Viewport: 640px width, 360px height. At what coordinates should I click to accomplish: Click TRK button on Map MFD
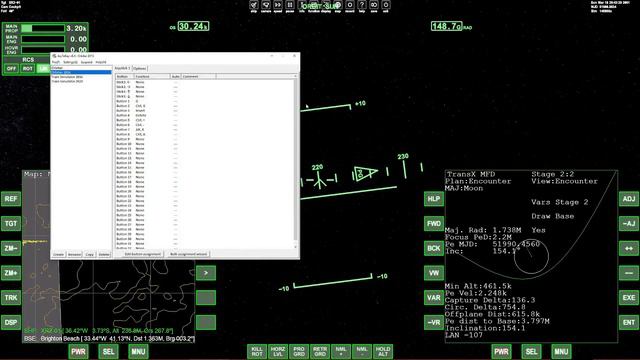coord(11,298)
